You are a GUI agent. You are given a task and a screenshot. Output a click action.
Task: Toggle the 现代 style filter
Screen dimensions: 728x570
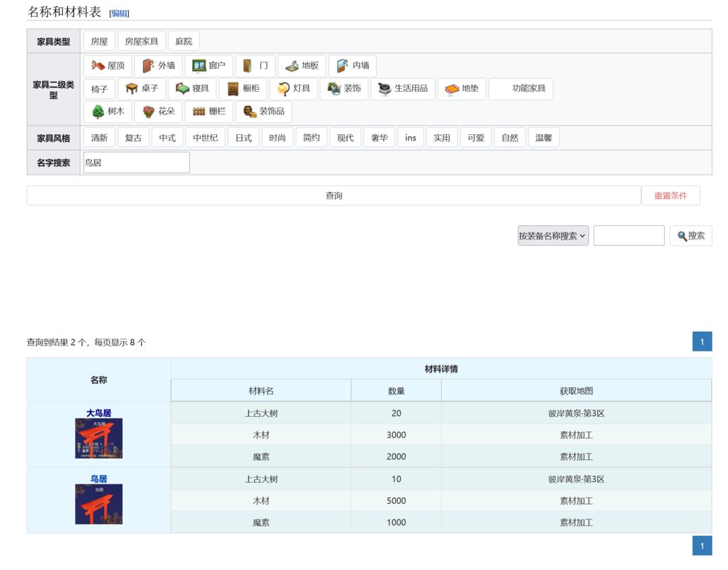(x=345, y=138)
